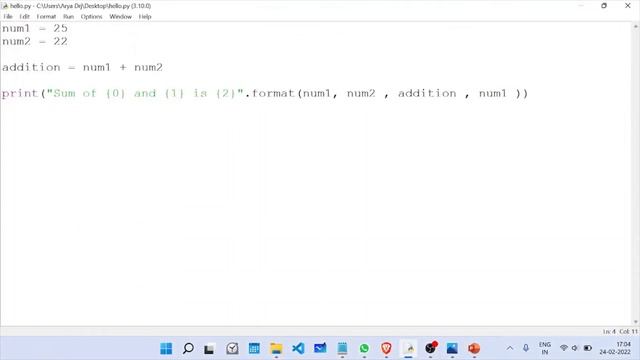Click the status bar 'Col: 11'

click(629, 331)
